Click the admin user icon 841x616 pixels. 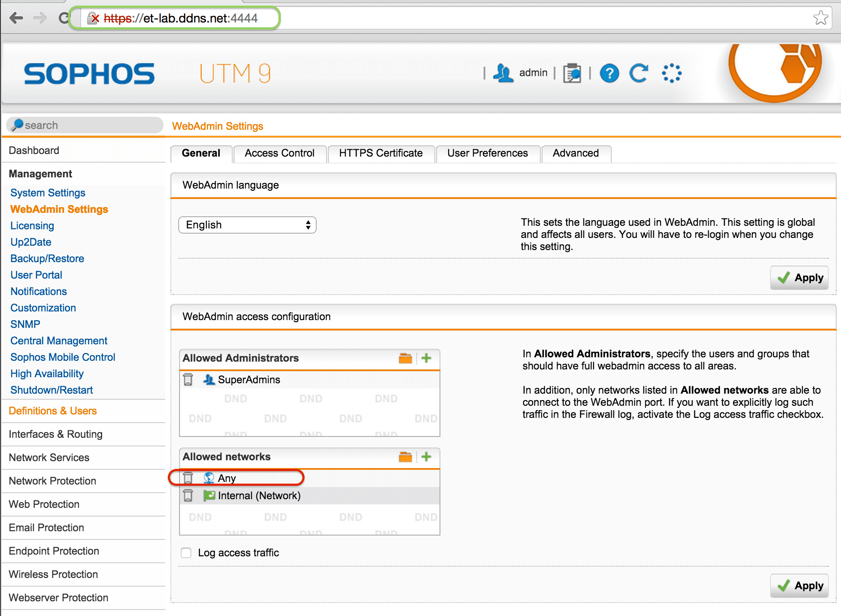(503, 73)
